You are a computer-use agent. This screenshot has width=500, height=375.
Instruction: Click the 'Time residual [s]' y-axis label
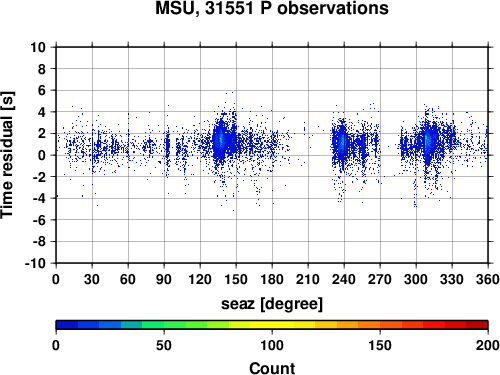pos(7,155)
